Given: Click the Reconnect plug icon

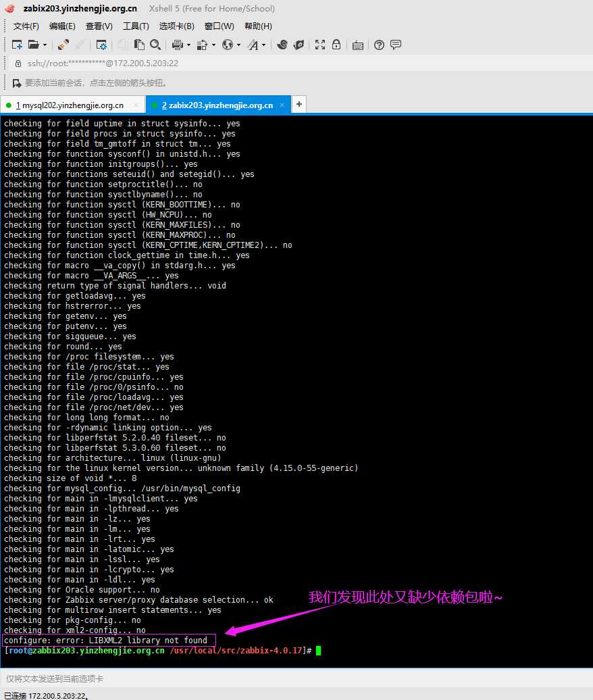Looking at the screenshot, I should point(63,45).
